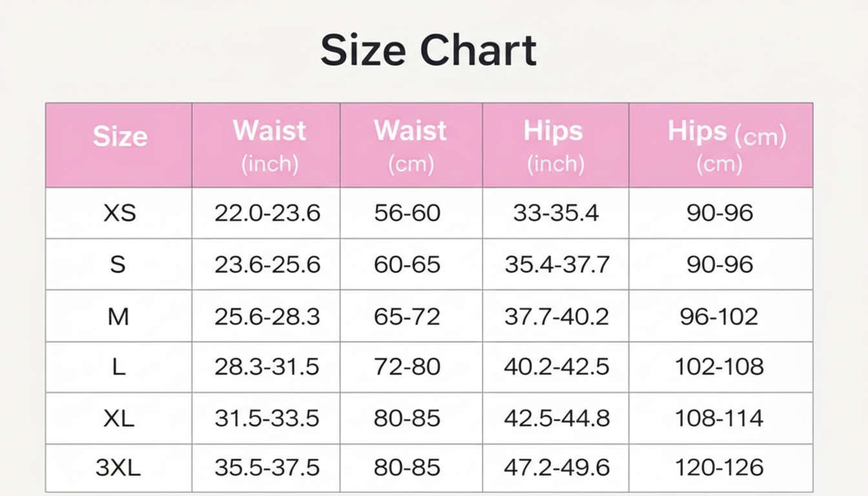
Task: Select the S size row label
Action: (x=118, y=264)
